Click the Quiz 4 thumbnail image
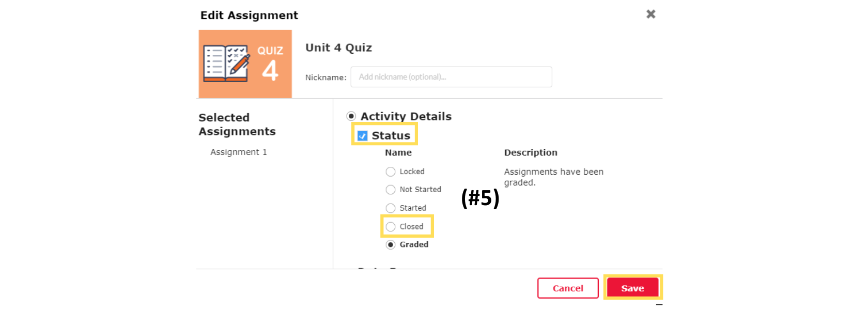The image size is (868, 310). pos(245,64)
